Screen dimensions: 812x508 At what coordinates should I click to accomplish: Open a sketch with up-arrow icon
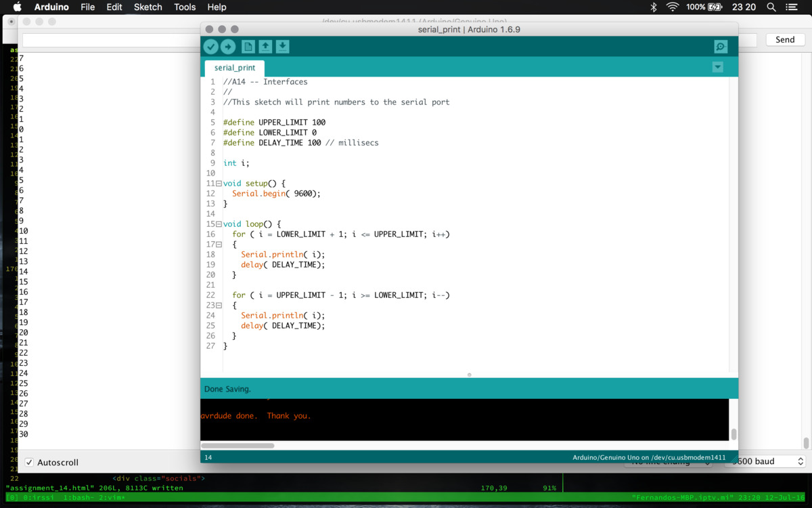click(265, 47)
